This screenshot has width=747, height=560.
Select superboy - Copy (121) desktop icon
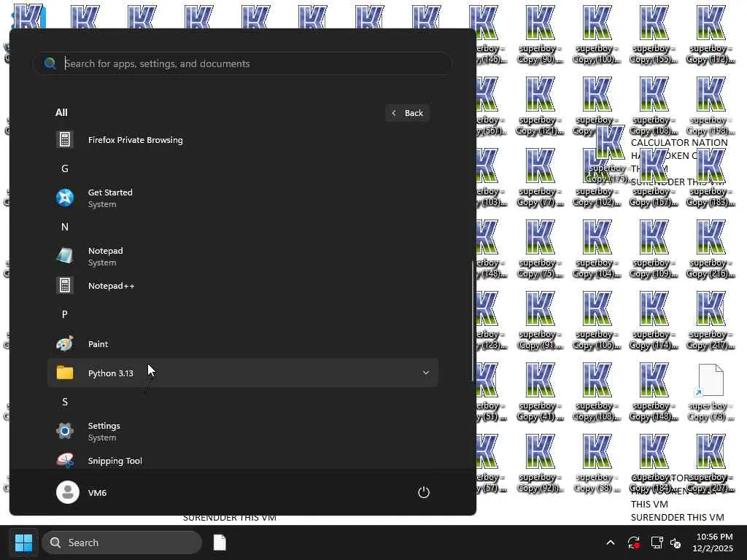(541, 106)
